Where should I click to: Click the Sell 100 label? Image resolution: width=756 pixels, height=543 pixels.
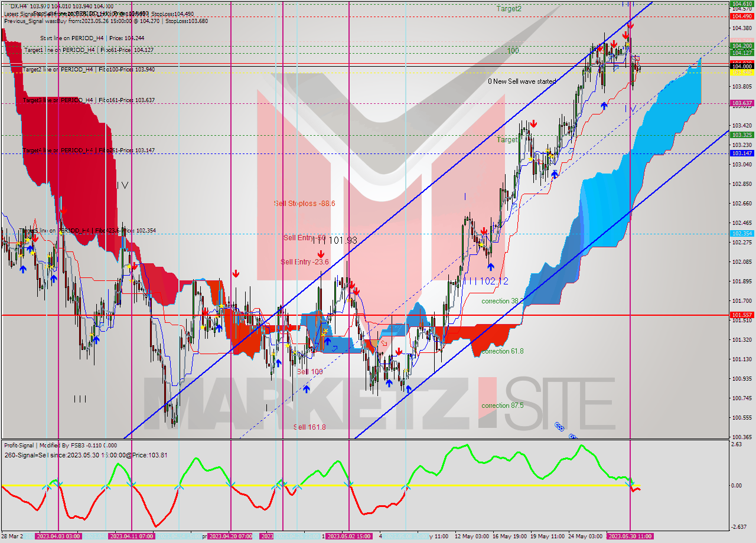tap(309, 372)
